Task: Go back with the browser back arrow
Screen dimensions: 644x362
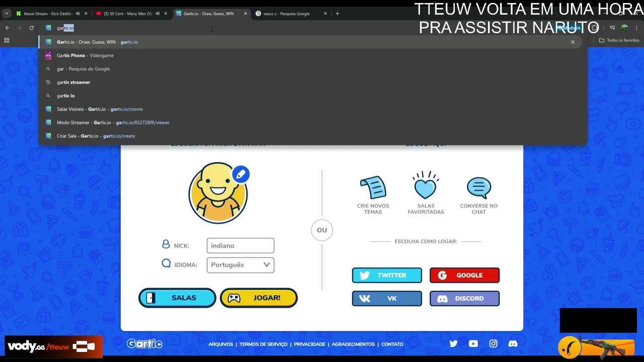Action: (7, 28)
